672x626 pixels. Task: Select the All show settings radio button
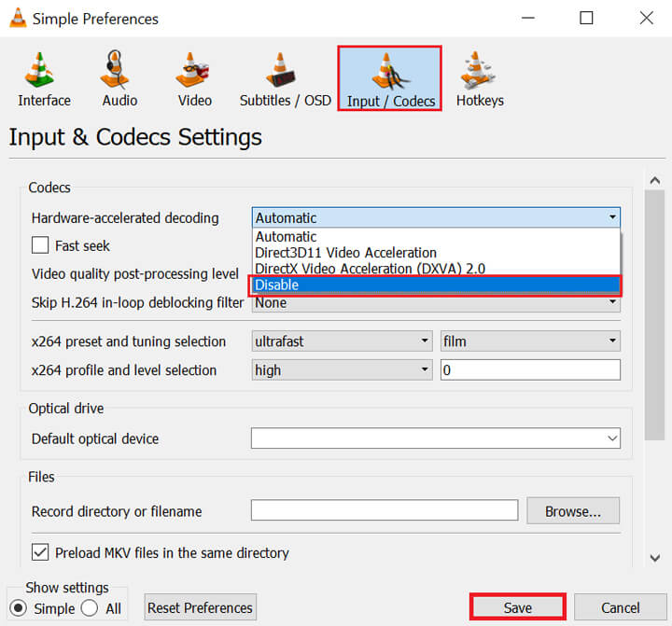pyautogui.click(x=90, y=608)
